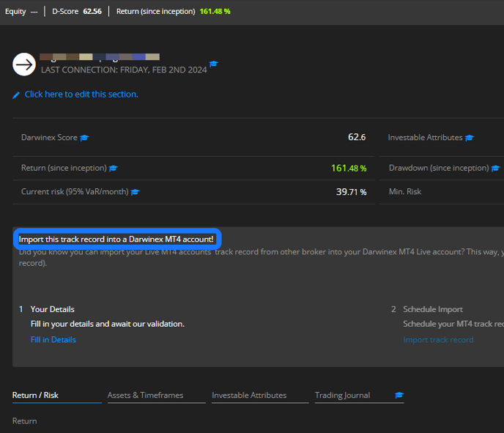The image size is (504, 433).
Task: Switch to the Return / Risk tab
Action: pos(57,396)
